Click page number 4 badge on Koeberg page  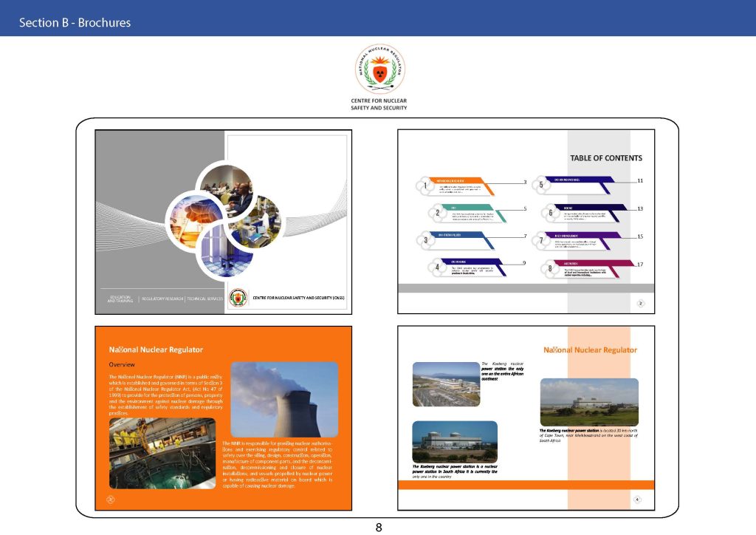point(637,500)
